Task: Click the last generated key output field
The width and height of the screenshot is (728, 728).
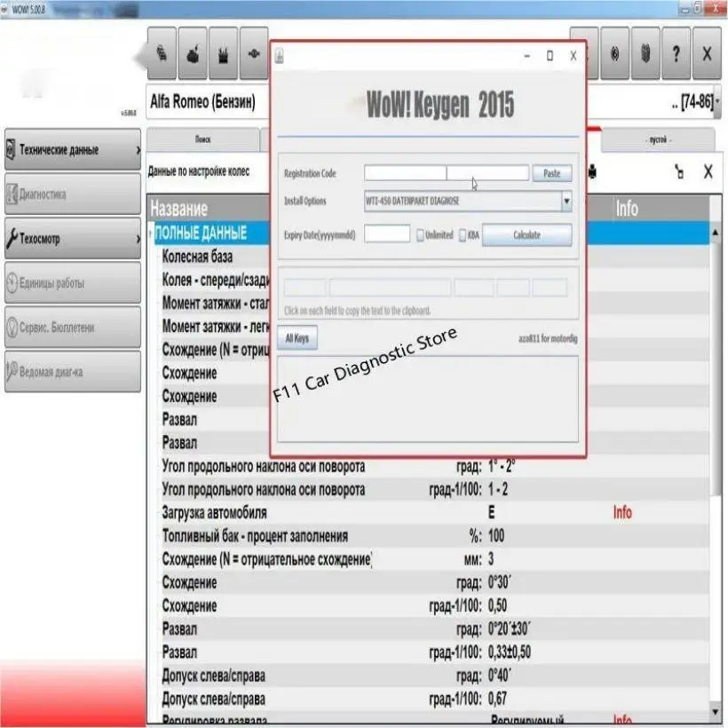Action: 550,288
